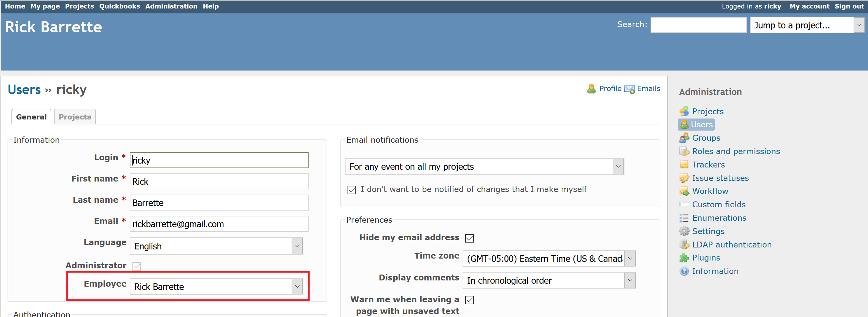Image resolution: width=868 pixels, height=317 pixels.
Task: Open the Quickbooks menu
Action: 119,6
